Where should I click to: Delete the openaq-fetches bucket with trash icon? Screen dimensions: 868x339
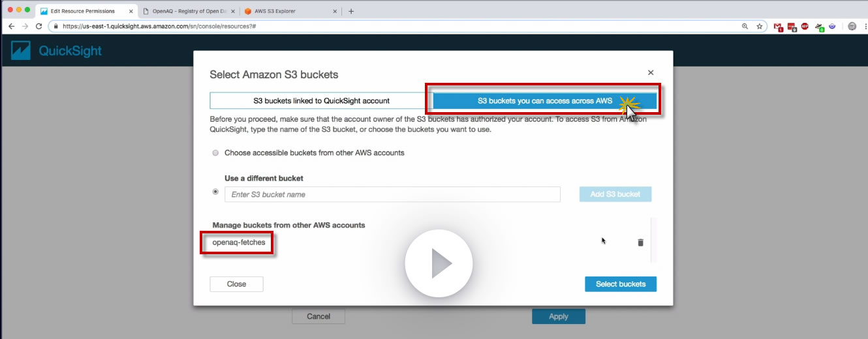point(640,243)
